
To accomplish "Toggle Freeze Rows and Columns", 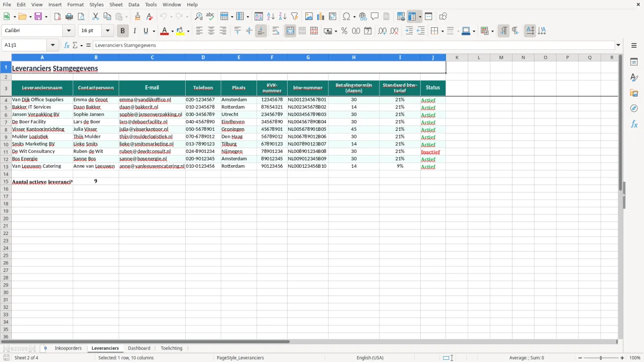I will (412, 17).
